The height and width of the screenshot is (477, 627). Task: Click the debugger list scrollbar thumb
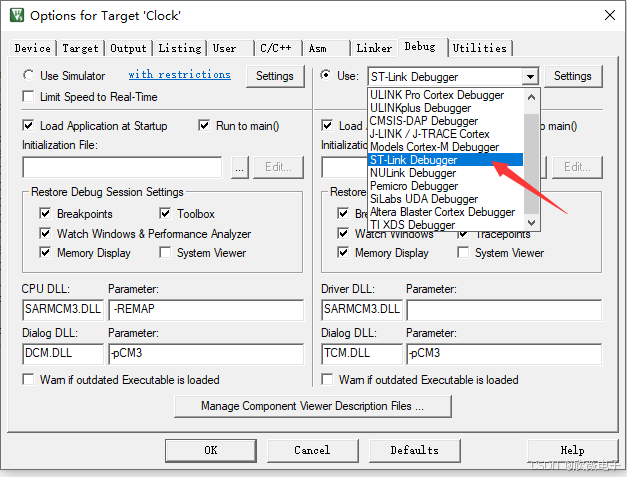click(531, 164)
